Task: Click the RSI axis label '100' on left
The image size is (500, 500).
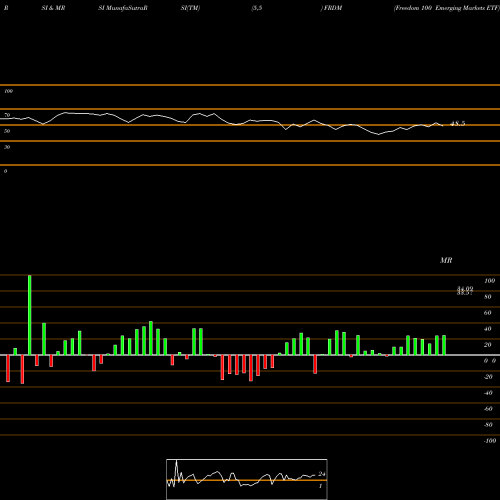Action: (x=8, y=91)
